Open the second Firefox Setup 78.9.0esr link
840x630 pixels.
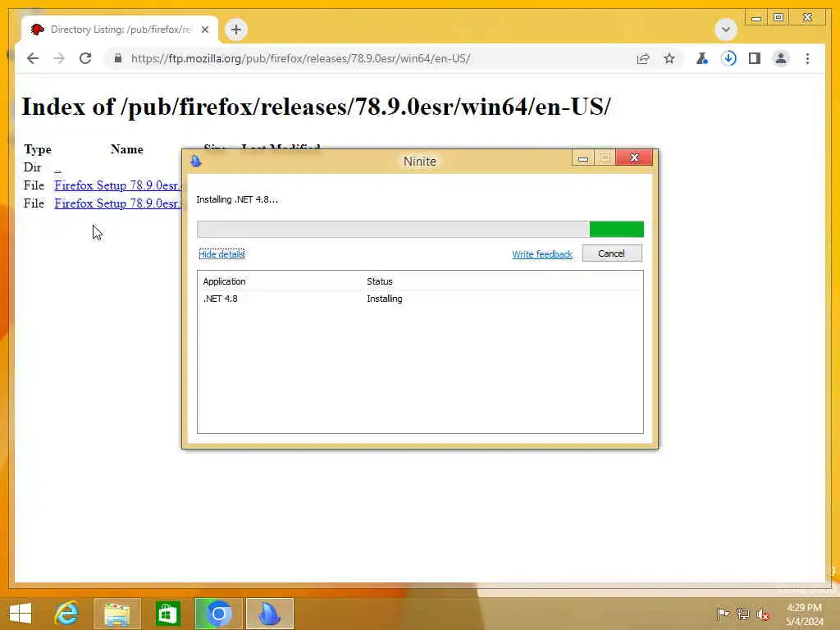click(117, 203)
